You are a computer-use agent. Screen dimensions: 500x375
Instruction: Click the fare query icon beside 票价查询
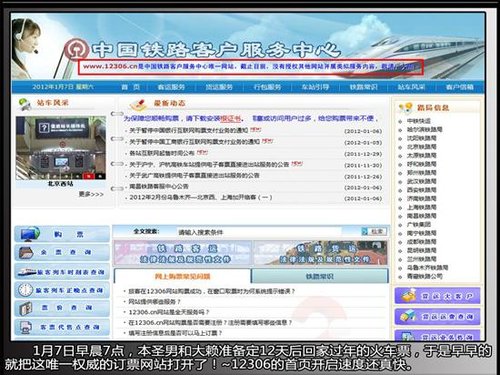tap(25, 308)
